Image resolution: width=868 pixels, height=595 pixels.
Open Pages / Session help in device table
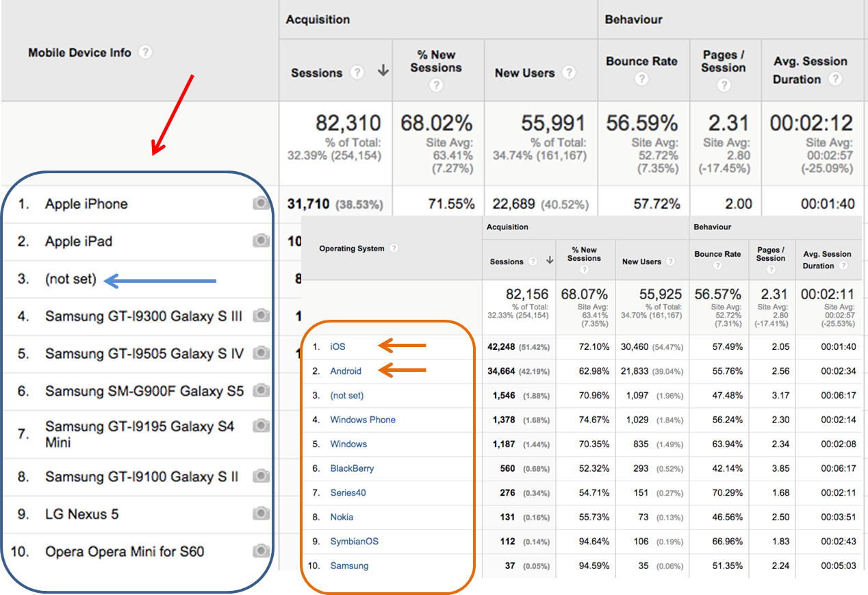(x=724, y=86)
